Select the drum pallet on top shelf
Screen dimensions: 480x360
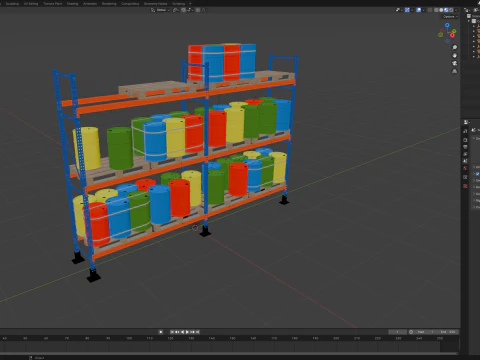tap(222, 63)
